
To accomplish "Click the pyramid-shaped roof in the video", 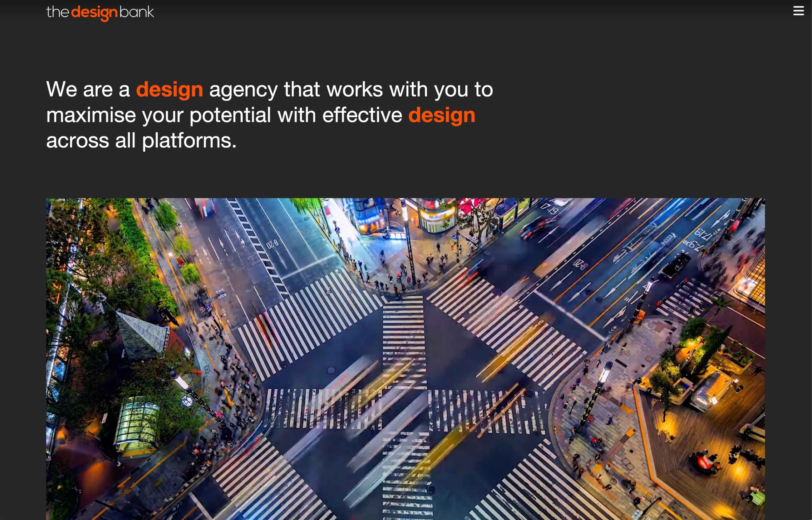I will (142, 332).
